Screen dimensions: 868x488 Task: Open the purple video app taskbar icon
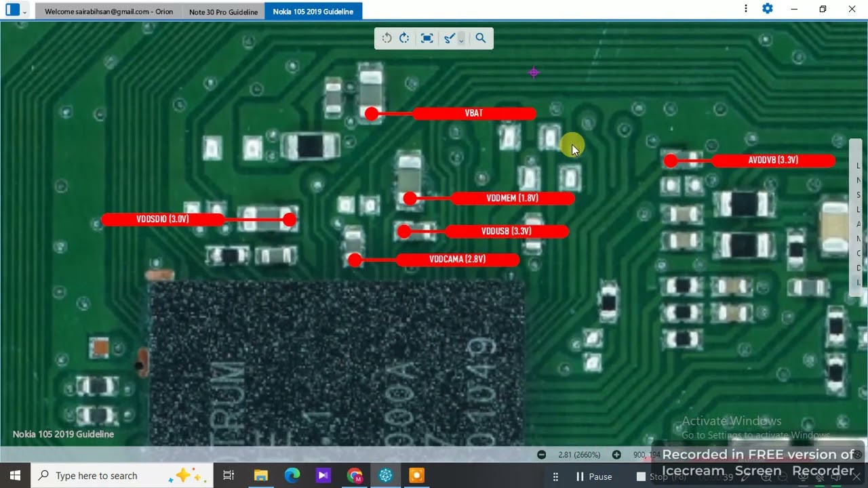click(x=323, y=476)
